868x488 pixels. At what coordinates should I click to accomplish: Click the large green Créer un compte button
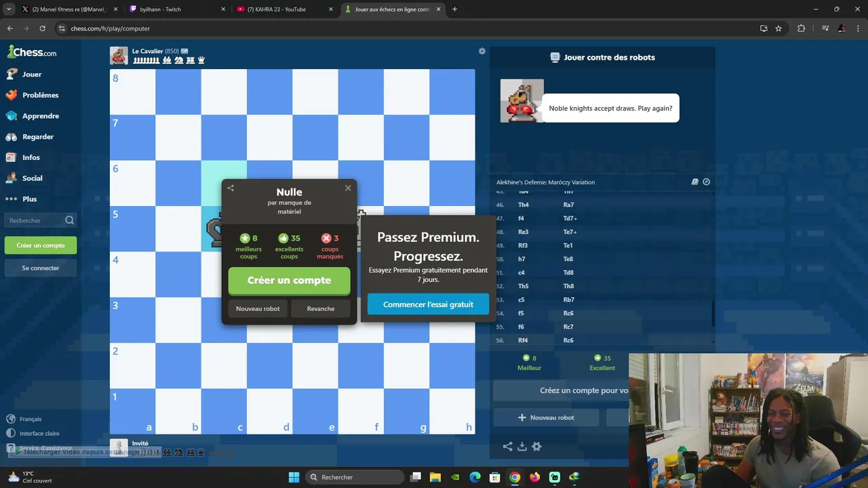[290, 280]
